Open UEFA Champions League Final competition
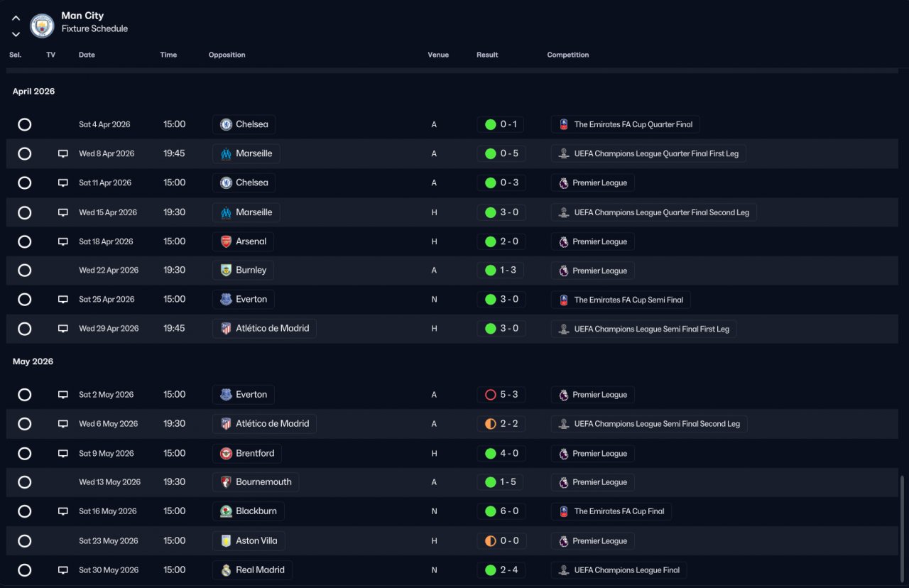 pyautogui.click(x=619, y=570)
